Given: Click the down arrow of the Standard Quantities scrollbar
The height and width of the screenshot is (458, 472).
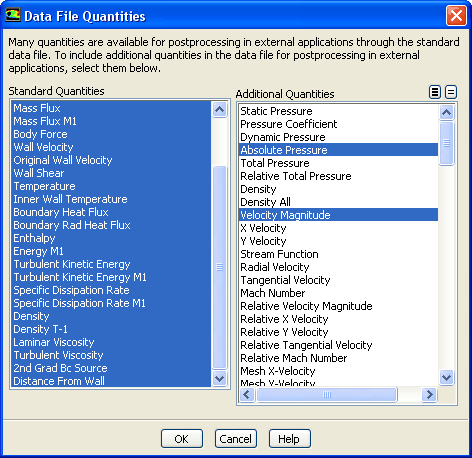Looking at the screenshot, I should [x=220, y=378].
